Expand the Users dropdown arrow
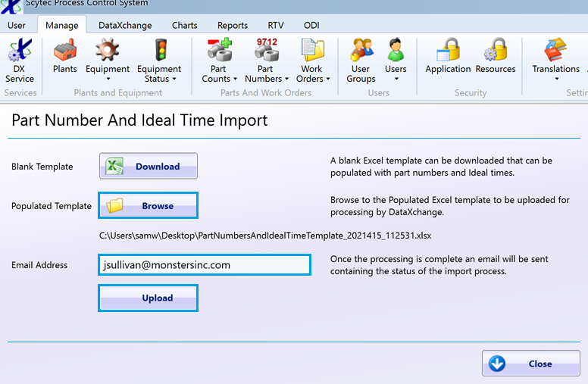Viewport: 588px width, 384px height. click(x=396, y=79)
